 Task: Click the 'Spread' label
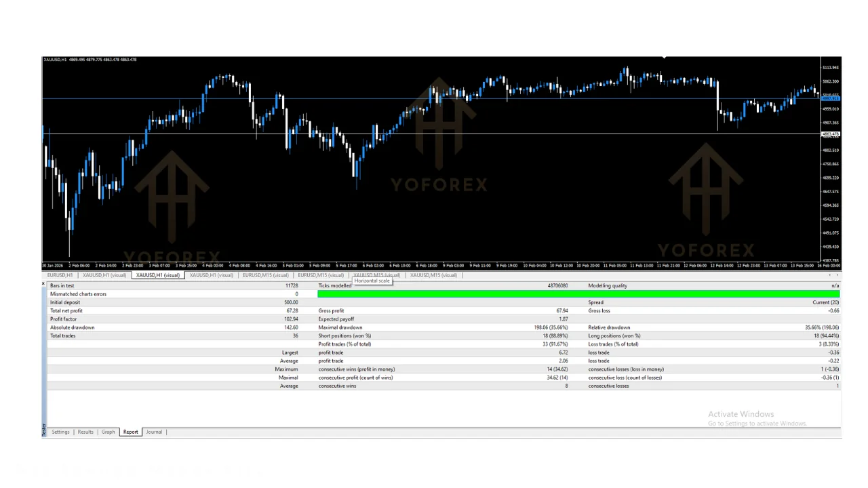click(595, 302)
